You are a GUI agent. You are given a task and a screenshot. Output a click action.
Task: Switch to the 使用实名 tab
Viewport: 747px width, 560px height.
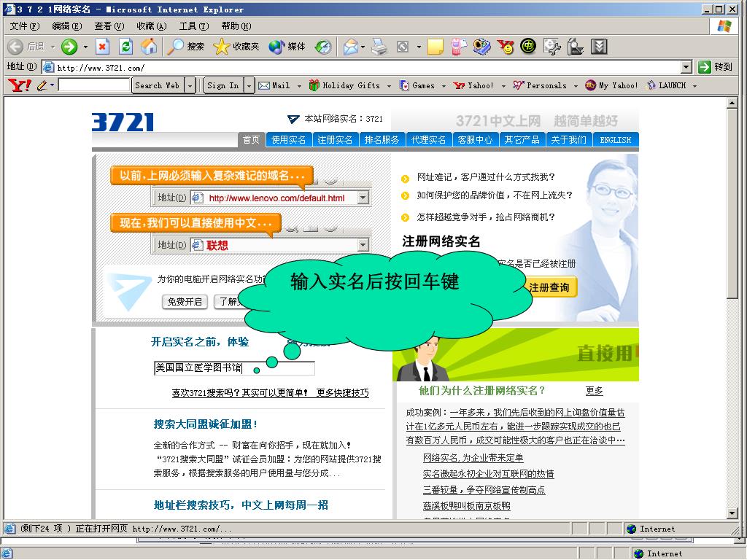click(289, 139)
